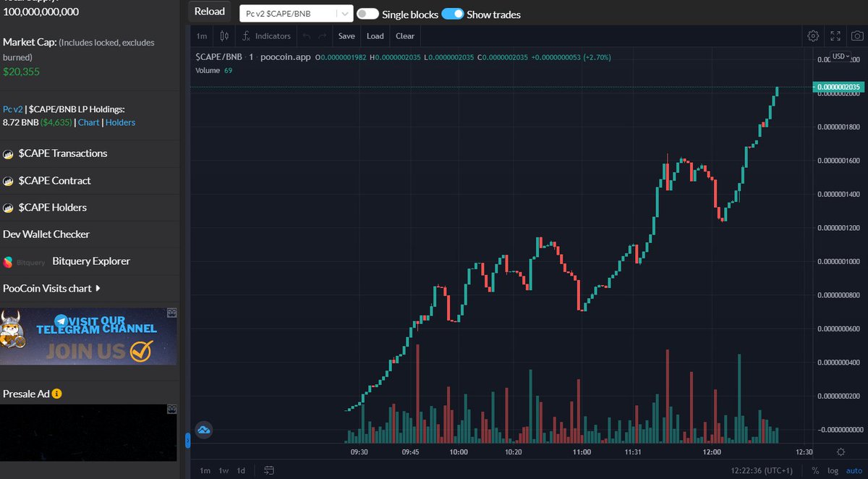Screen dimensions: 868x479
Task: Click the $CAPE Contract BscScan icon
Action: pos(8,181)
